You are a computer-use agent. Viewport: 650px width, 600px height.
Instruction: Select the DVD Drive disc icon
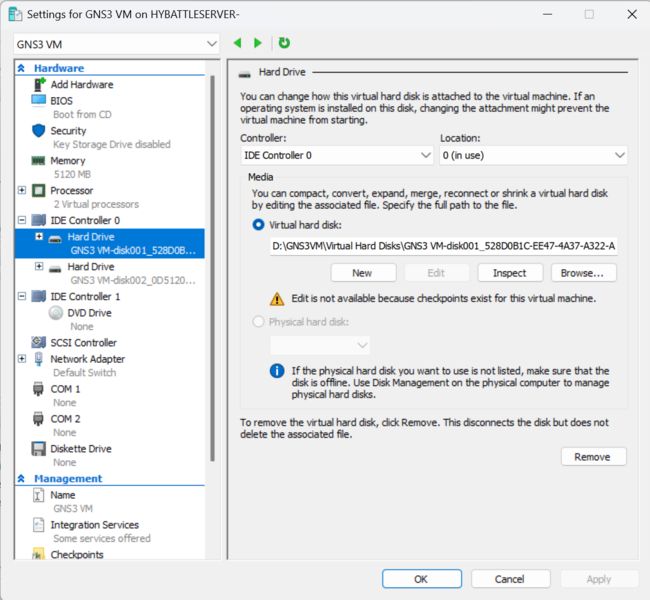pyautogui.click(x=56, y=313)
